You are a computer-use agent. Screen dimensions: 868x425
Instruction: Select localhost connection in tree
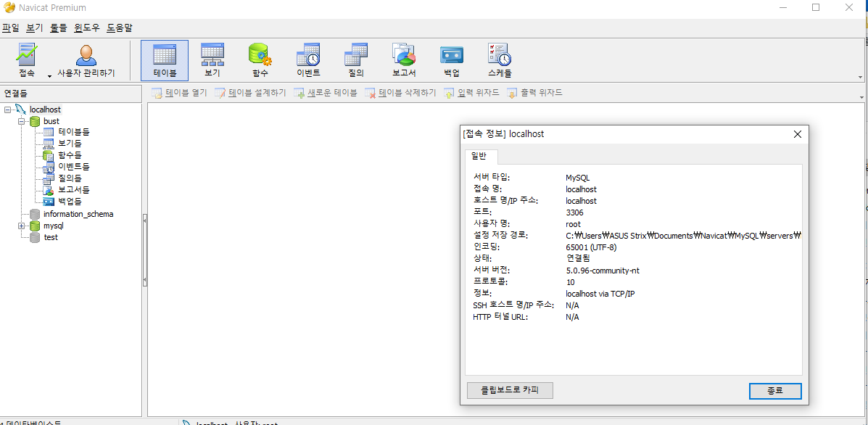46,110
